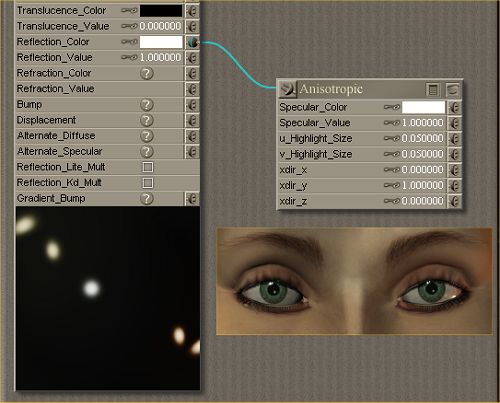500x403 pixels.
Task: Open the Refraction_Color question mark chooser
Action: (x=147, y=73)
